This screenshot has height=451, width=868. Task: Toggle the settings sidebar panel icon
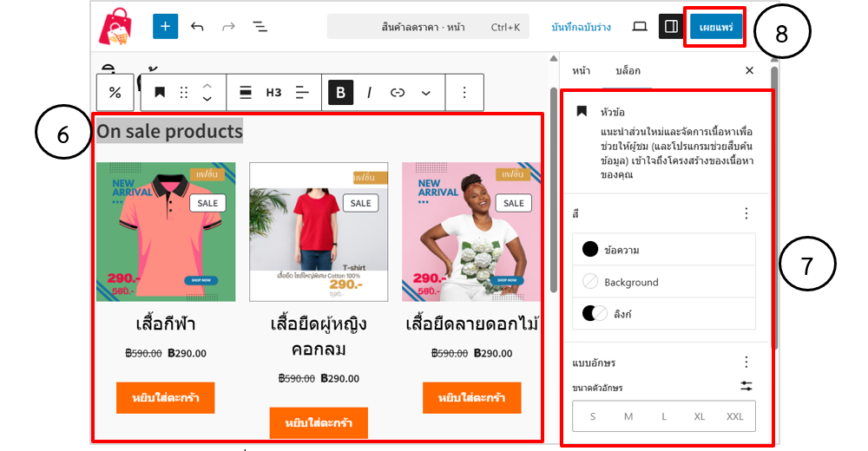click(x=670, y=27)
